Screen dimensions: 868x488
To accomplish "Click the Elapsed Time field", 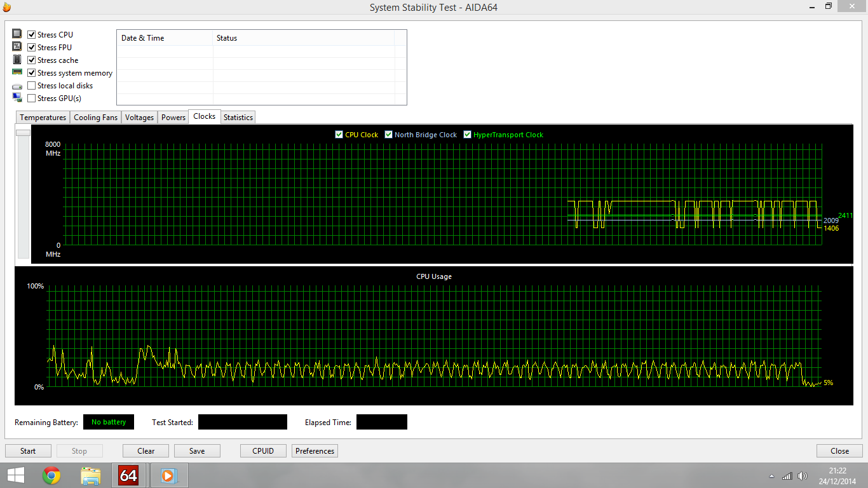I will coord(382,422).
